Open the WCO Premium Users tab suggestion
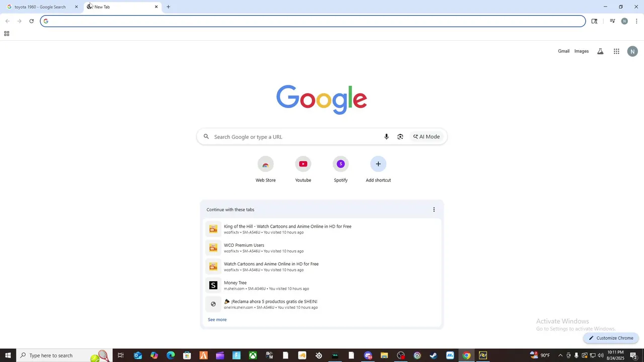 click(322, 248)
